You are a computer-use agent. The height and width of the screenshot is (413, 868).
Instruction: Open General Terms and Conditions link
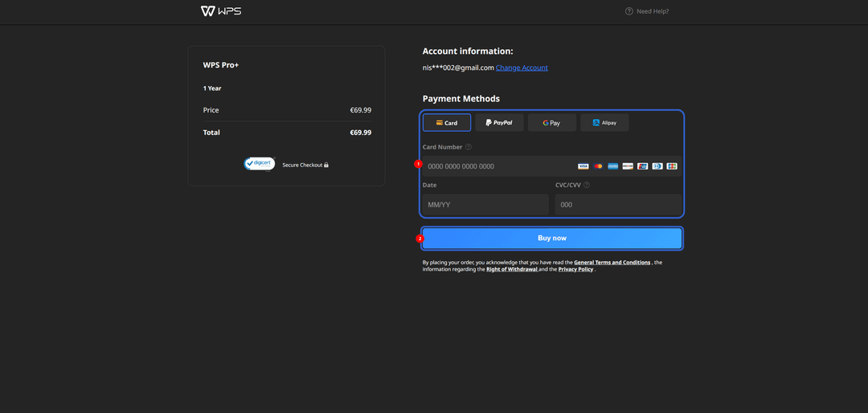pyautogui.click(x=612, y=263)
